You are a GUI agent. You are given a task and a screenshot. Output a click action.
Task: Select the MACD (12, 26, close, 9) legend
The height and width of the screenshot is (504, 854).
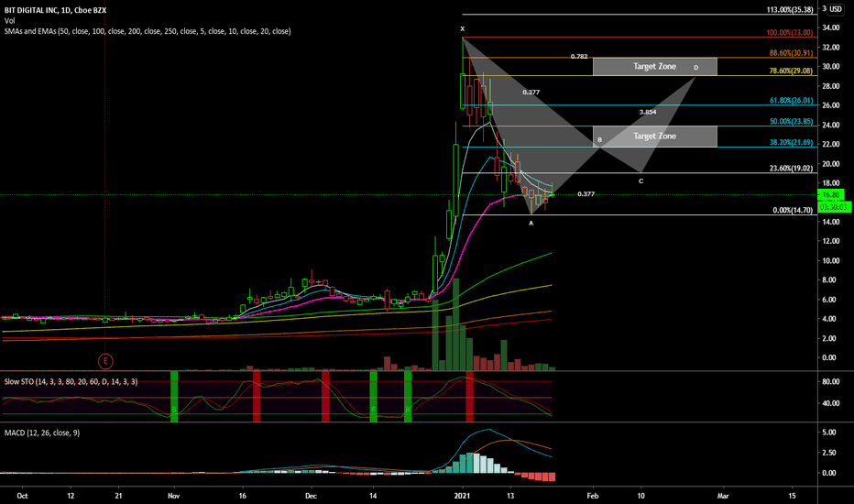pyautogui.click(x=42, y=433)
